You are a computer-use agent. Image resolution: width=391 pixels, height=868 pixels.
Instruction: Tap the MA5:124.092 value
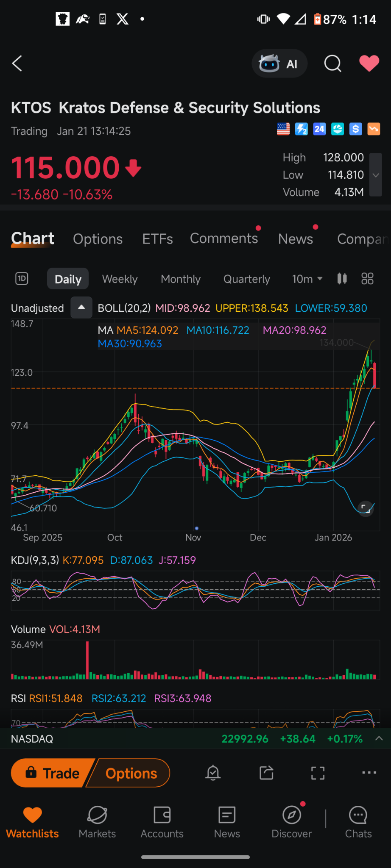point(148,330)
